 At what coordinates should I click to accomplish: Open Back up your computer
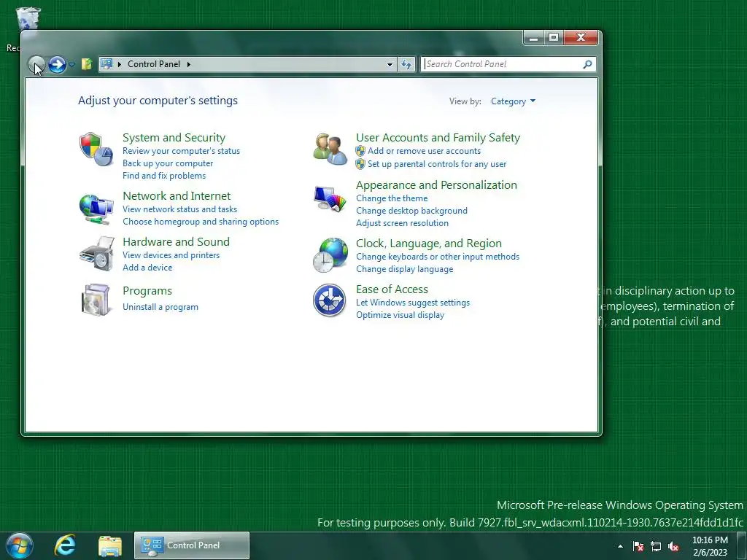168,163
